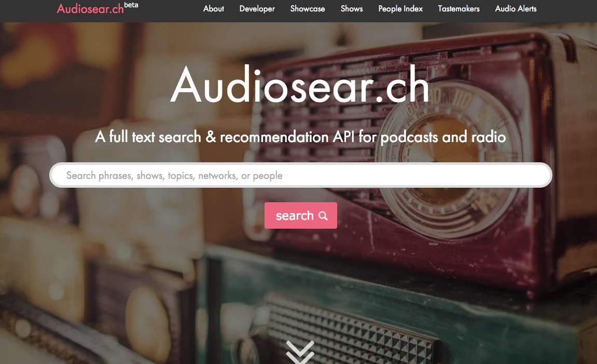The width and height of the screenshot is (597, 364).
Task: Navigate to Tastemakers
Action: coord(459,9)
